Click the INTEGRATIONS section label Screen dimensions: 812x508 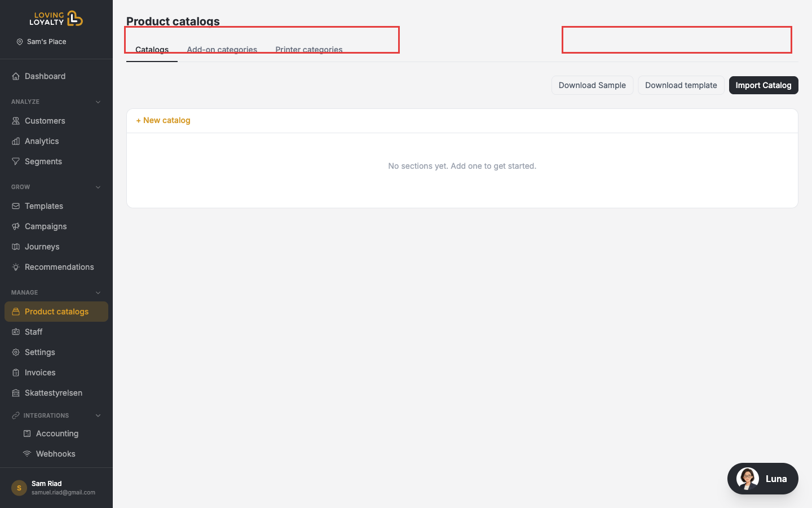(46, 415)
